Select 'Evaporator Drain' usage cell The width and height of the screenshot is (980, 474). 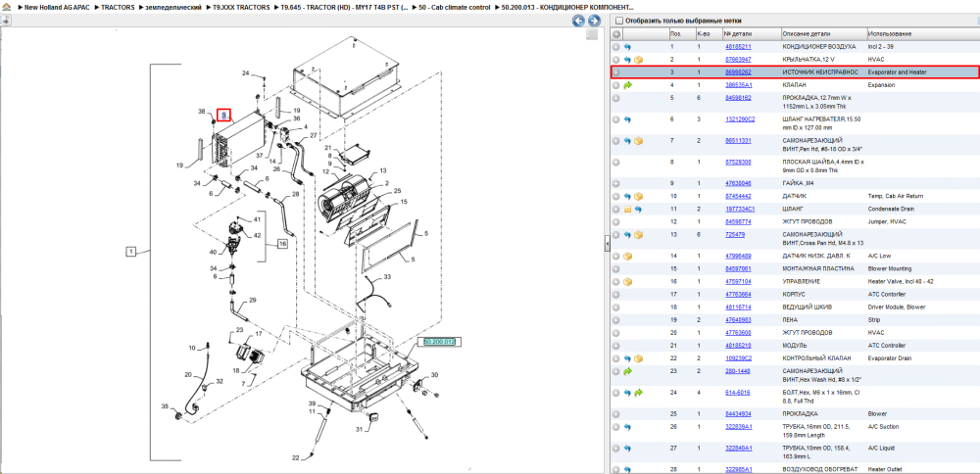click(x=890, y=358)
